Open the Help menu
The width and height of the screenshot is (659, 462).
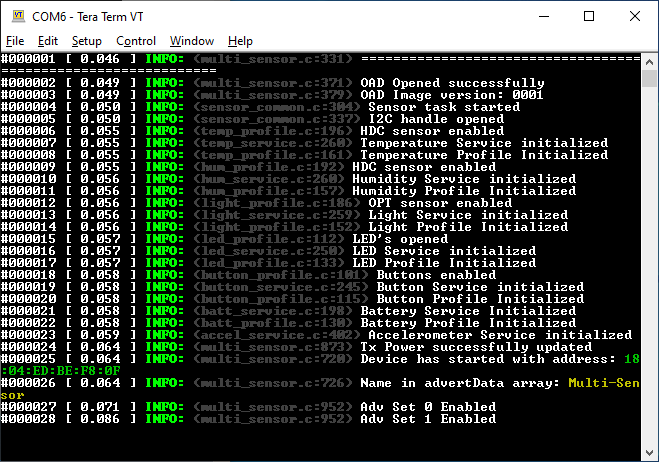click(x=240, y=41)
